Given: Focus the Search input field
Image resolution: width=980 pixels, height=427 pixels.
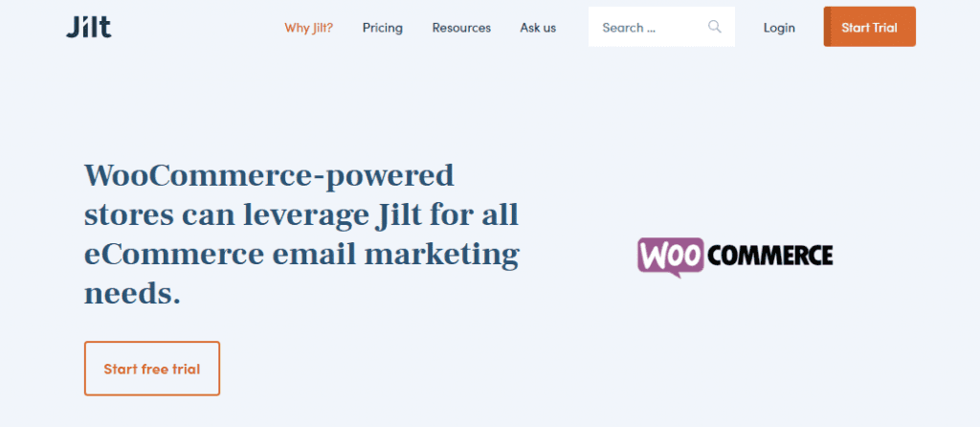Looking at the screenshot, I should pos(661,27).
